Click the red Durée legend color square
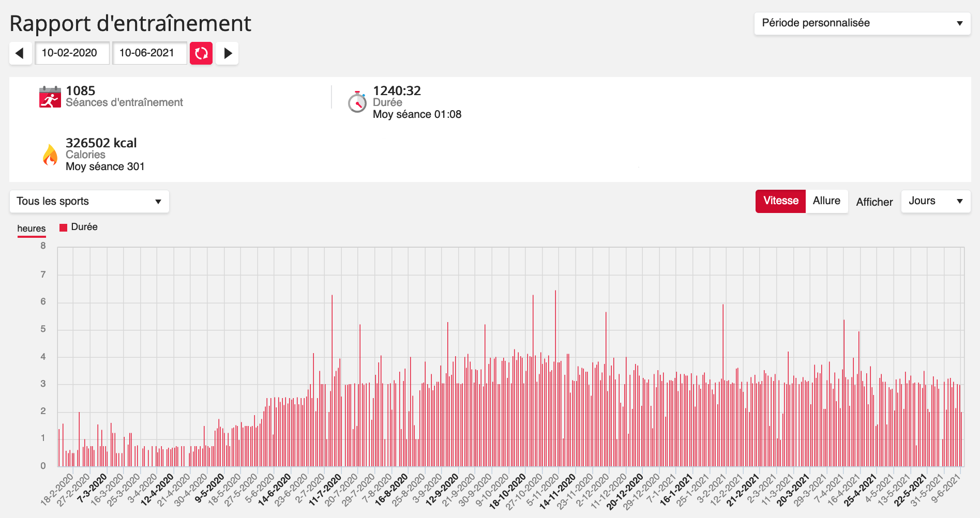The width and height of the screenshot is (980, 518). point(64,227)
